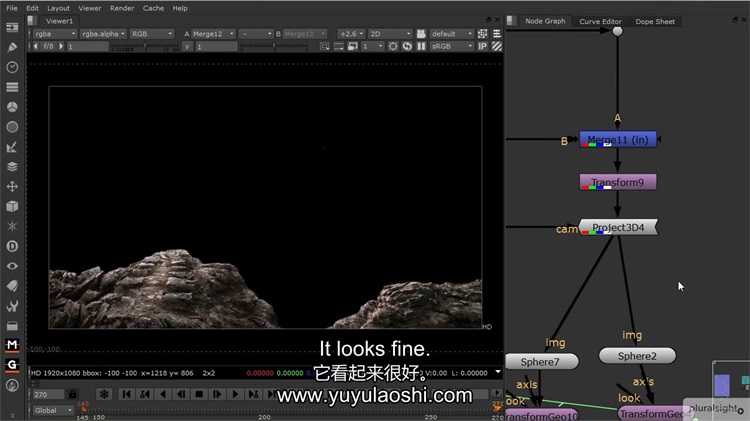Viewport: 750px width, 421px height.
Task: Open the Time nodes clock icon
Action: tap(12, 67)
